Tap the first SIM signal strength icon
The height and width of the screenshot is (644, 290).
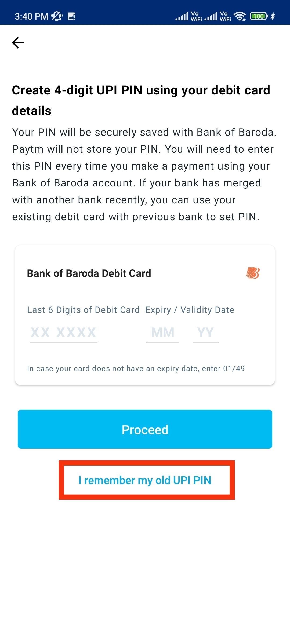[x=182, y=16]
